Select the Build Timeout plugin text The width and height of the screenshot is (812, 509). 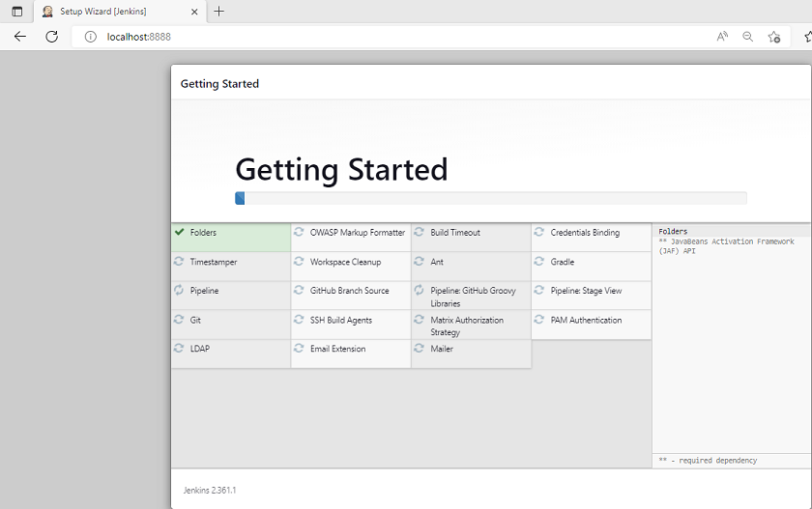tap(455, 232)
